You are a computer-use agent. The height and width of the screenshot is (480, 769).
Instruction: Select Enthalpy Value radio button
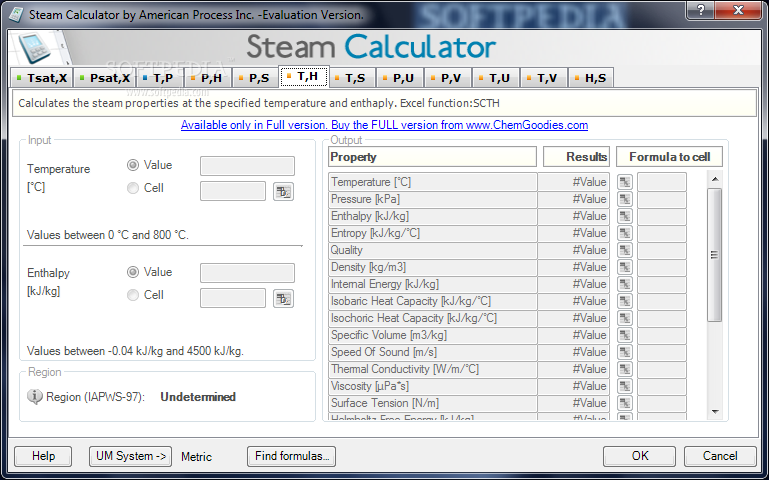click(132, 272)
